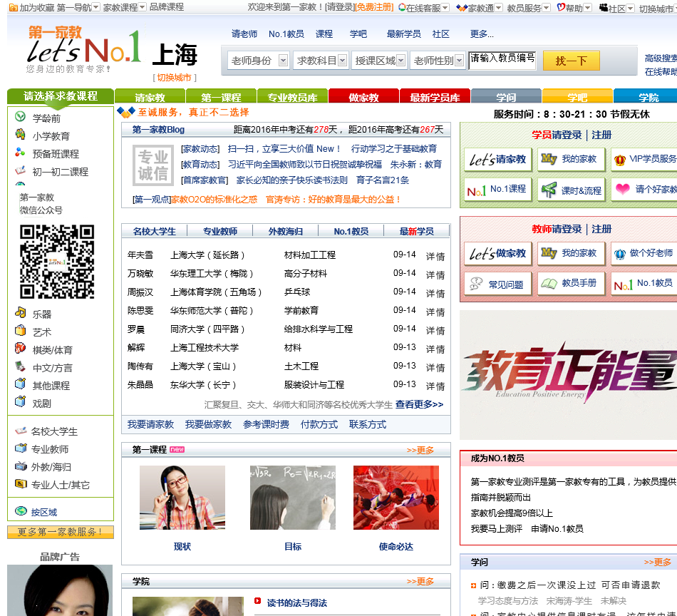Switch to the 做家教 red tab
677x616 pixels.
click(x=363, y=96)
